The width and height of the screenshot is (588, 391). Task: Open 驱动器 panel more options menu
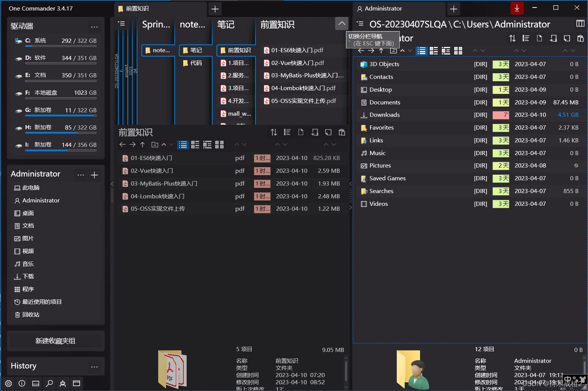click(x=94, y=27)
